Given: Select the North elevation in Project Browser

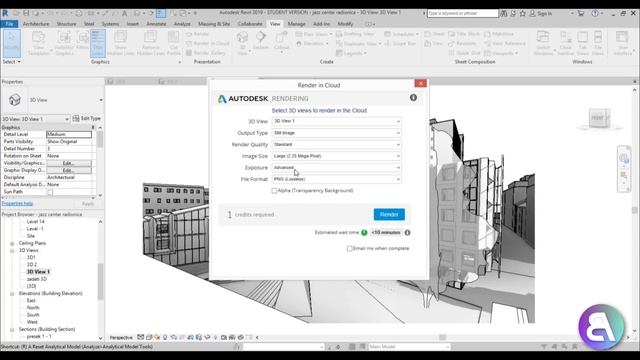Looking at the screenshot, I should click(x=33, y=308).
